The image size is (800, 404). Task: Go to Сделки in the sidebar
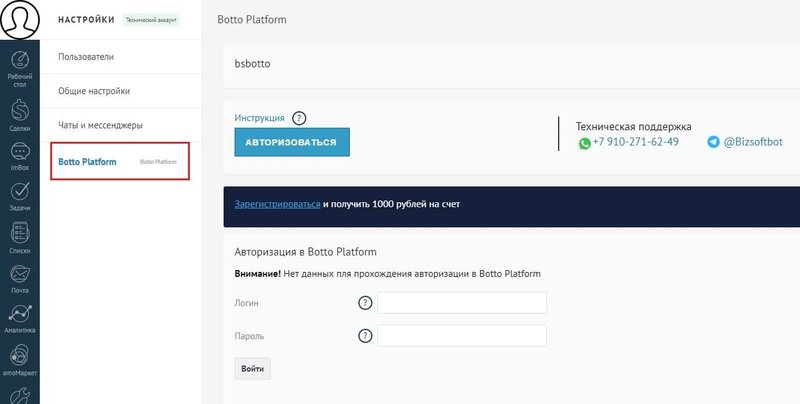[19, 105]
